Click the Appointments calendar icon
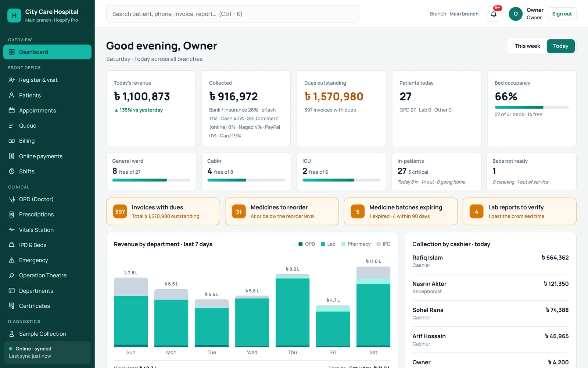The width and height of the screenshot is (588, 368). (x=12, y=110)
